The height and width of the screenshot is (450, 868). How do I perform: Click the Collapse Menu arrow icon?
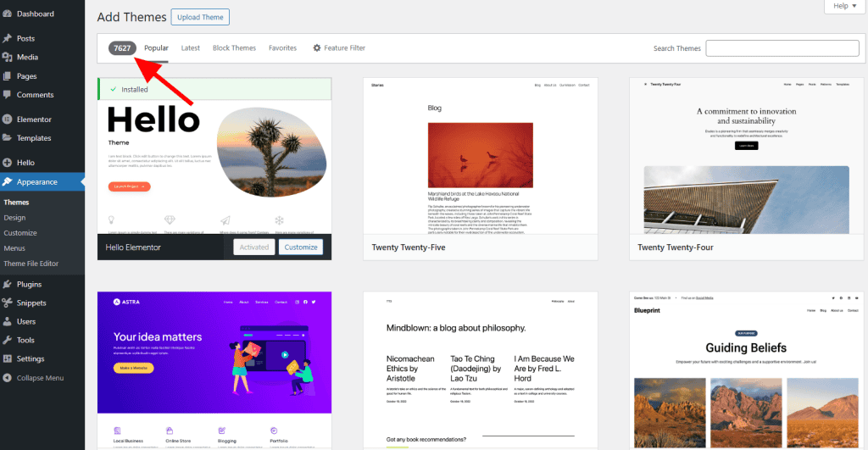coord(7,377)
